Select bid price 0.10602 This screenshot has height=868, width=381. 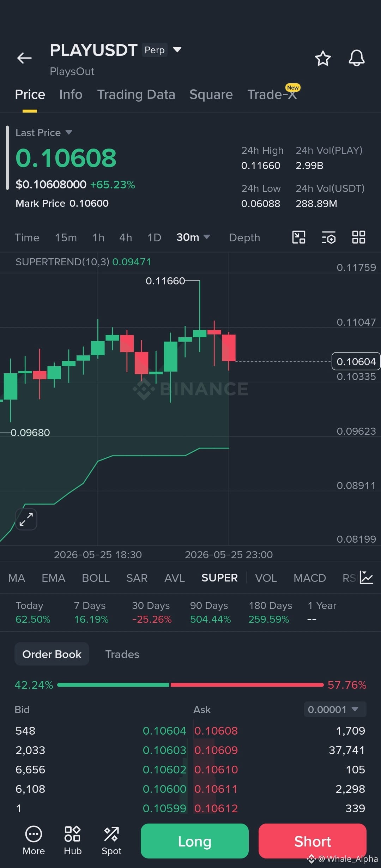tap(164, 769)
